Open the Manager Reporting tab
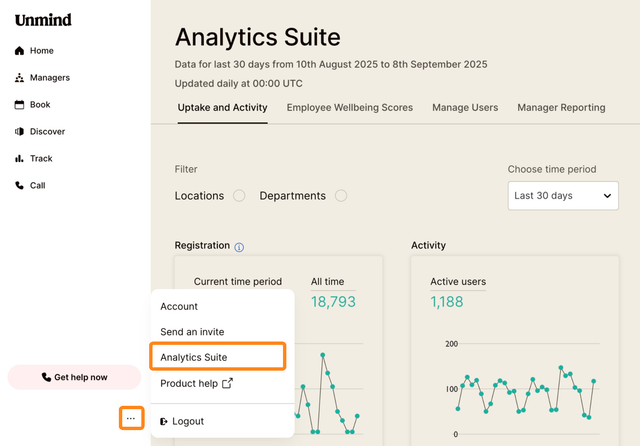Viewport: 640px width, 446px height. (561, 108)
